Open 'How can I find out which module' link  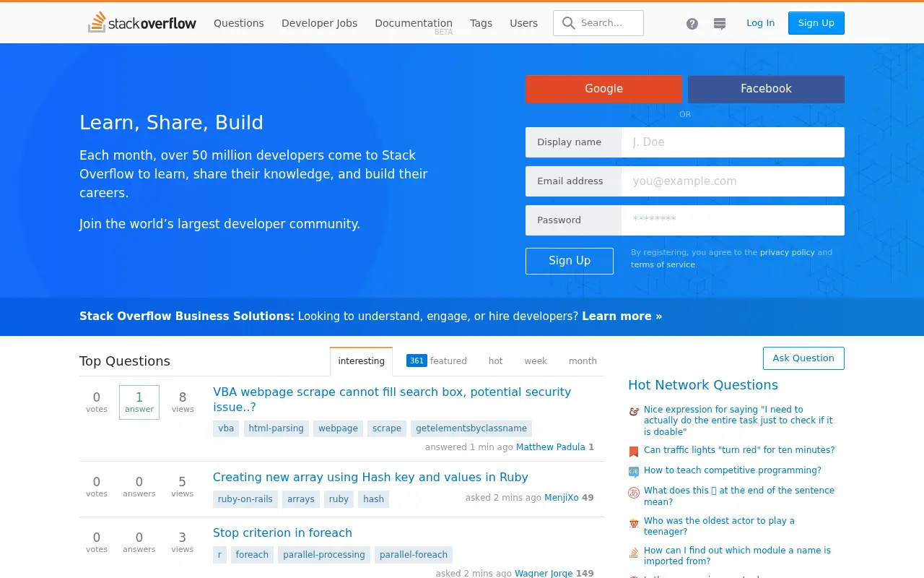[737, 556]
